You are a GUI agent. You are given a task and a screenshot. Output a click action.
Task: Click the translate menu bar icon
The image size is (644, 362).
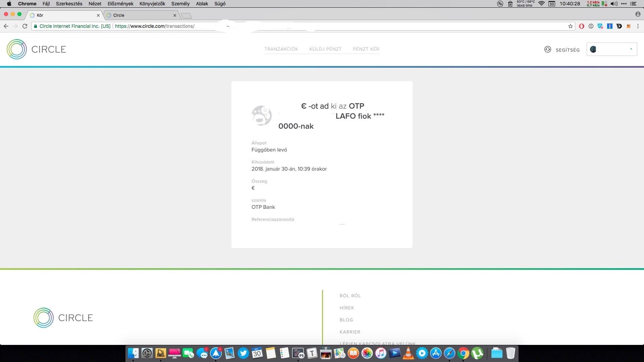[x=500, y=4]
